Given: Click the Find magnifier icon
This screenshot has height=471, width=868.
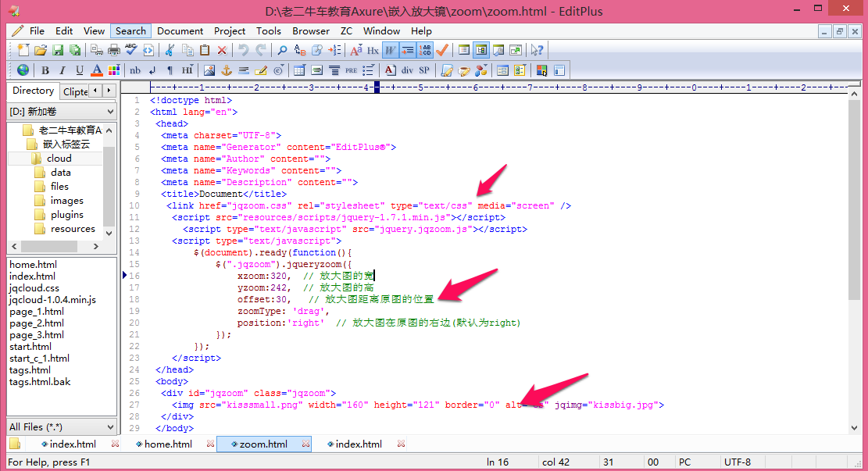Looking at the screenshot, I should click(282, 50).
